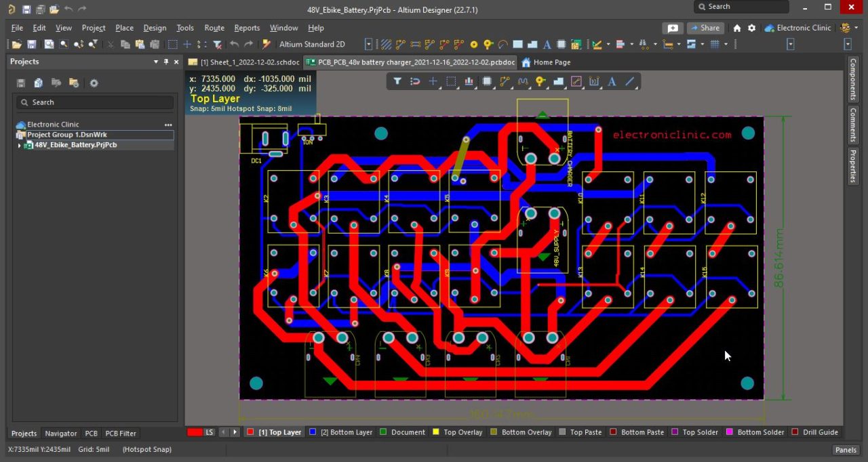Click the line drawing icon in Active Bar
The width and height of the screenshot is (868, 462).
click(x=630, y=81)
